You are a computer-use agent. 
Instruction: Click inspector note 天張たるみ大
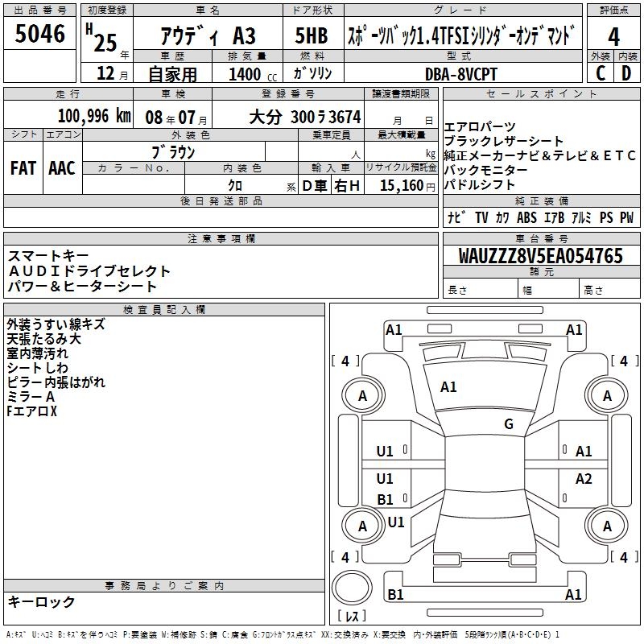(x=43, y=339)
